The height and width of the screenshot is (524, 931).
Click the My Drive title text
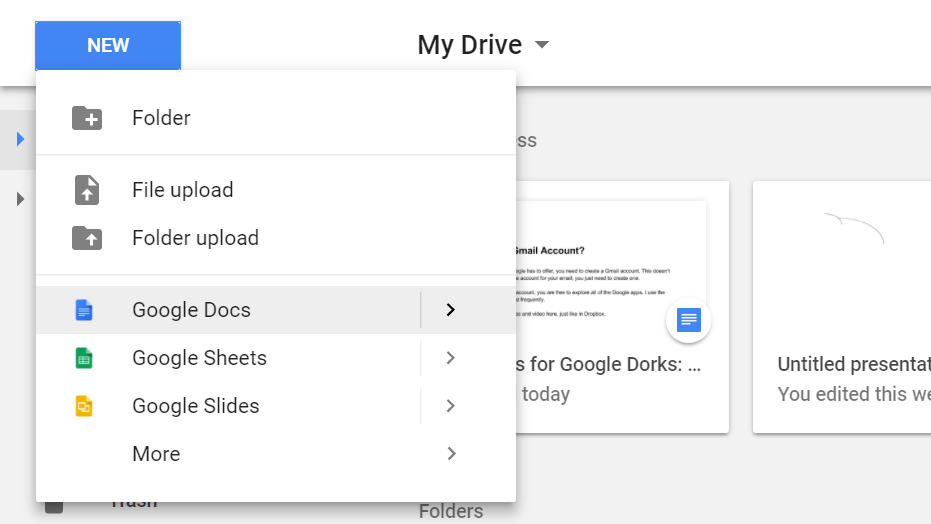pyautogui.click(x=469, y=45)
